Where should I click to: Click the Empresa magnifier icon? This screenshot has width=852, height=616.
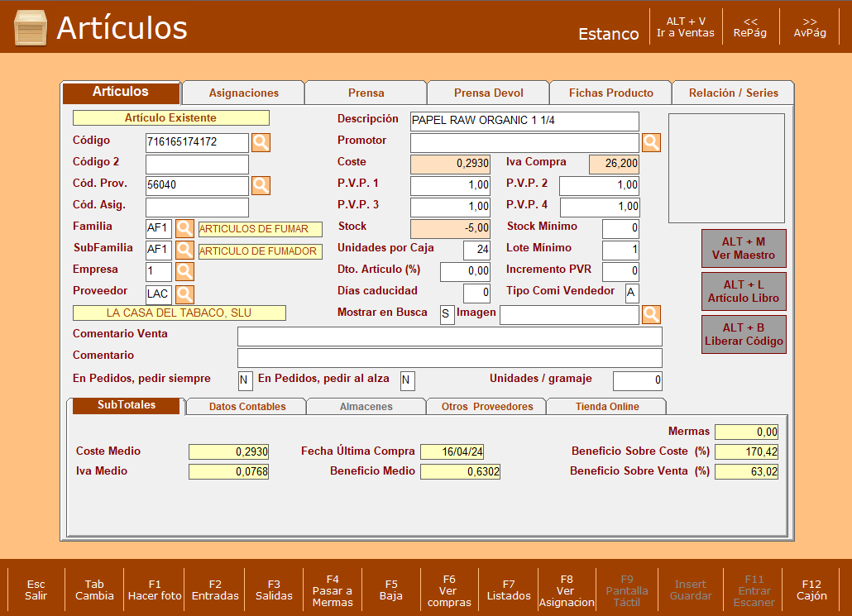(184, 271)
